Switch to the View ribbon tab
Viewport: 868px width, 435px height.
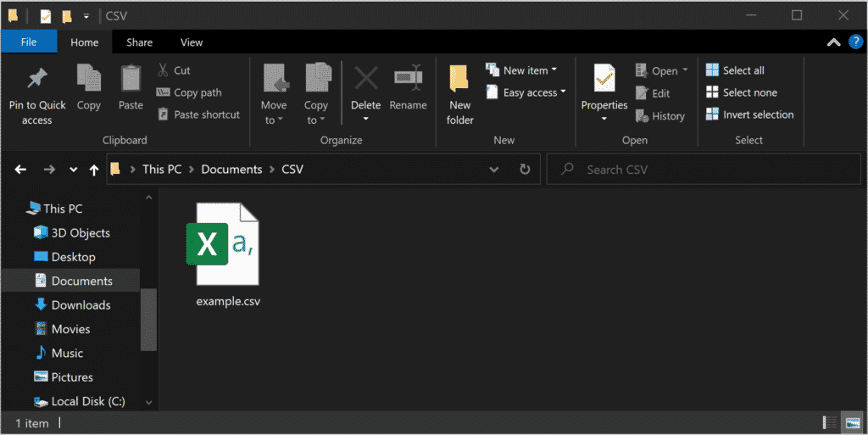[x=192, y=42]
